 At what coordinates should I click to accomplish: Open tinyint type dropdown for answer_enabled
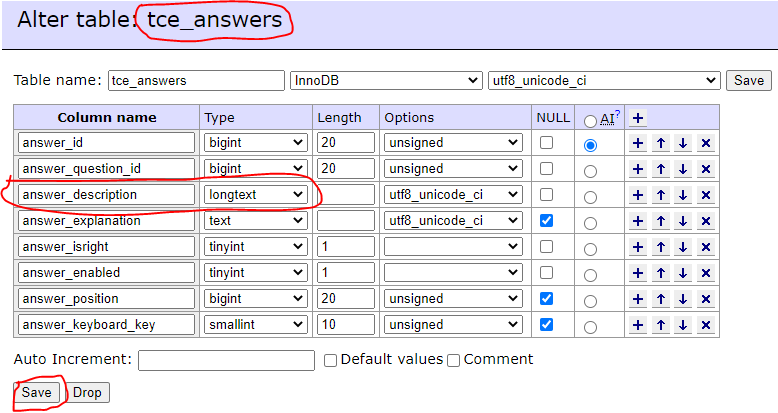(256, 273)
